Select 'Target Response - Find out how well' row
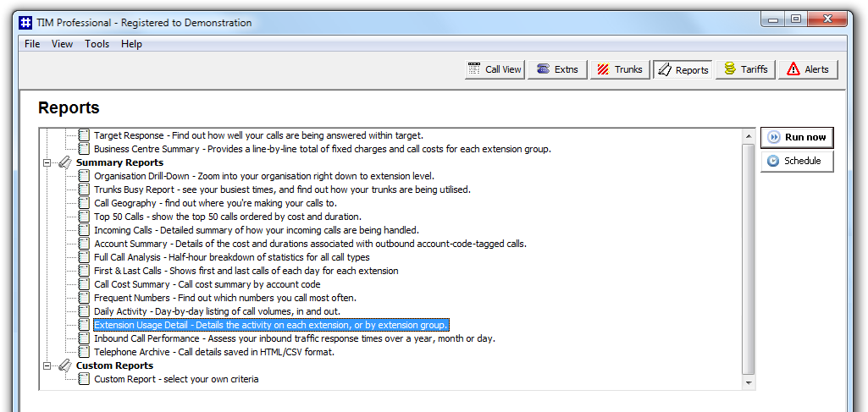 click(x=258, y=135)
